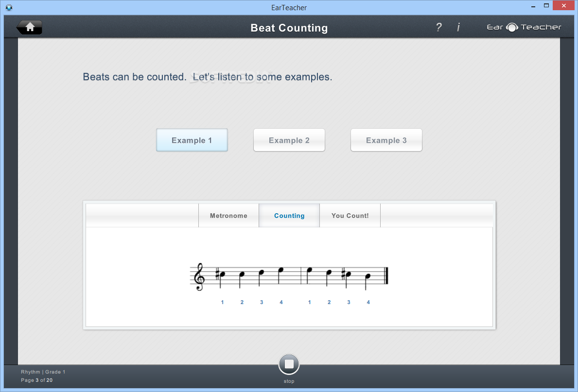Click the "Page 3 of 20" text

36,380
